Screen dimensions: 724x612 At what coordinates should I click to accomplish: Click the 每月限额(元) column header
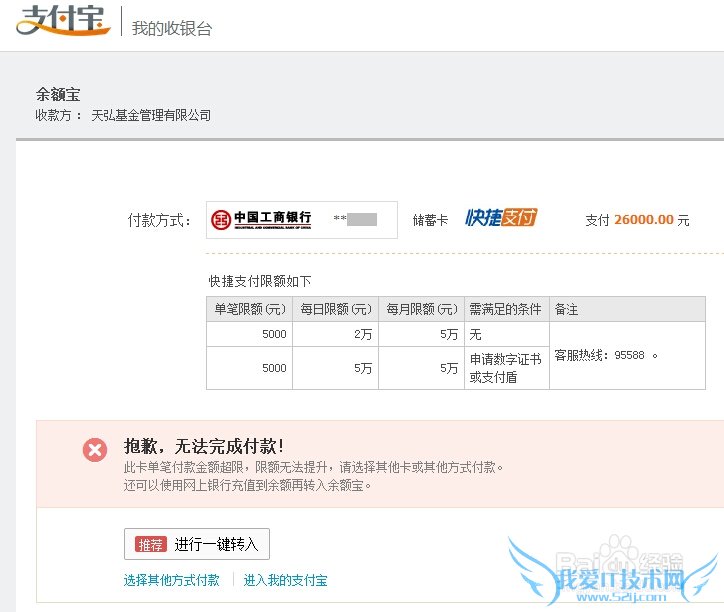point(422,309)
